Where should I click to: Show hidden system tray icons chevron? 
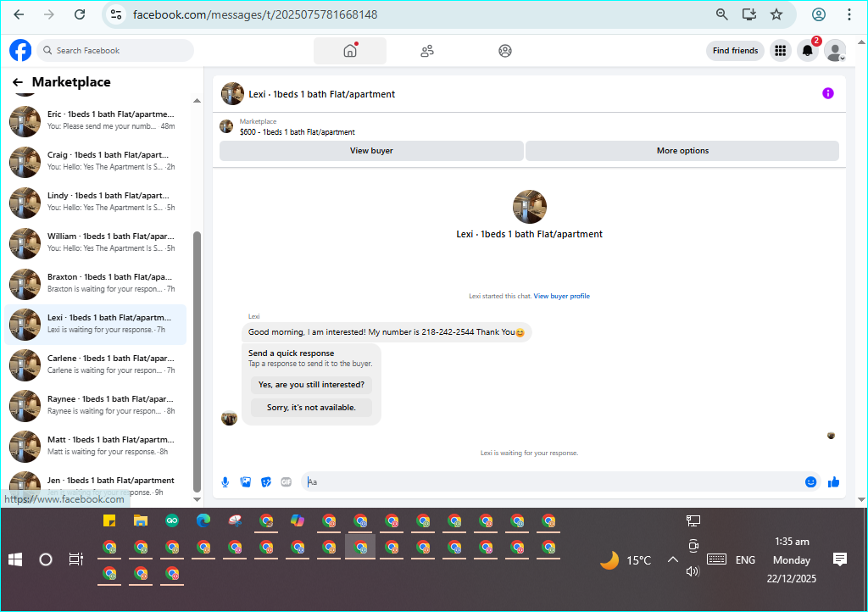tap(672, 560)
